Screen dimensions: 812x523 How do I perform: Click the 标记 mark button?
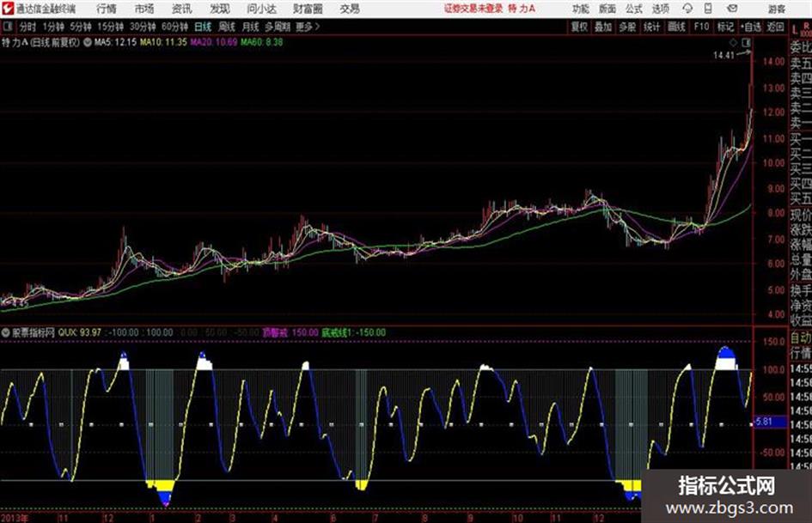(x=725, y=27)
